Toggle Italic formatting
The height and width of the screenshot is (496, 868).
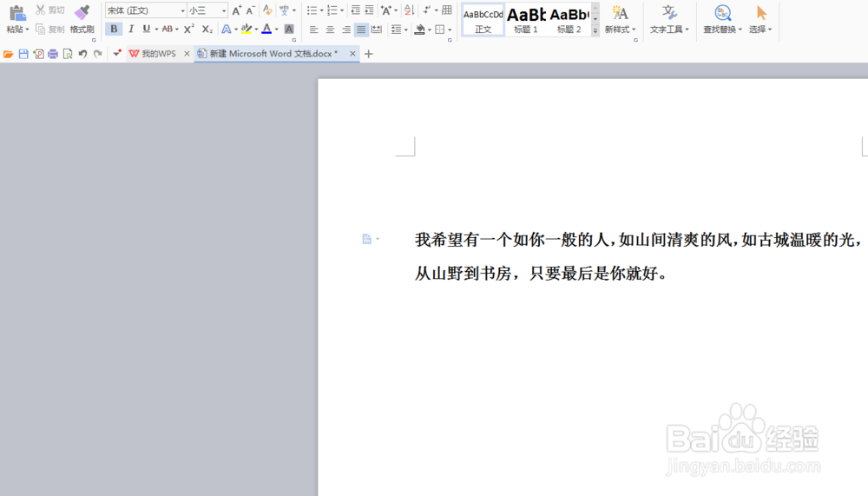coord(131,29)
